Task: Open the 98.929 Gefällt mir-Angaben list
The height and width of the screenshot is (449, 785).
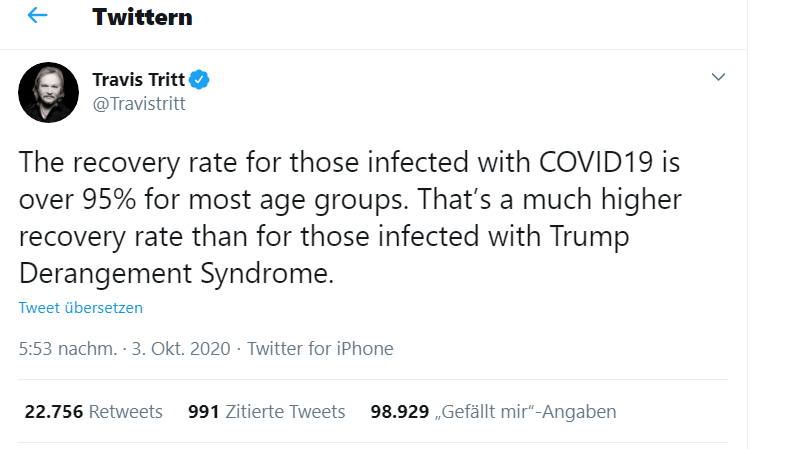Action: pyautogui.click(x=493, y=412)
